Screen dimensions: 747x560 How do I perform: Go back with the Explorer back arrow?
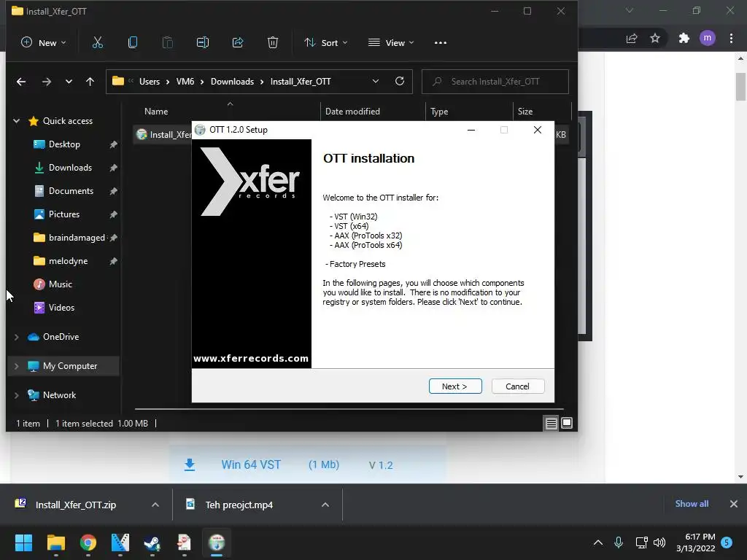tap(21, 82)
